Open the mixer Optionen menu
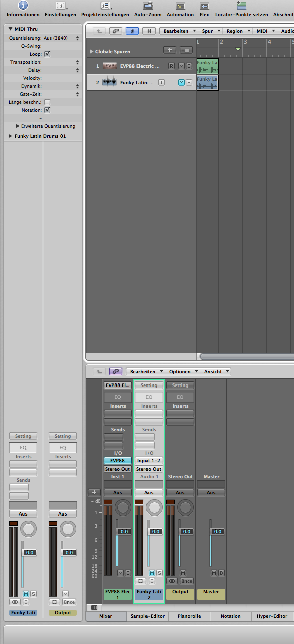 [182, 371]
